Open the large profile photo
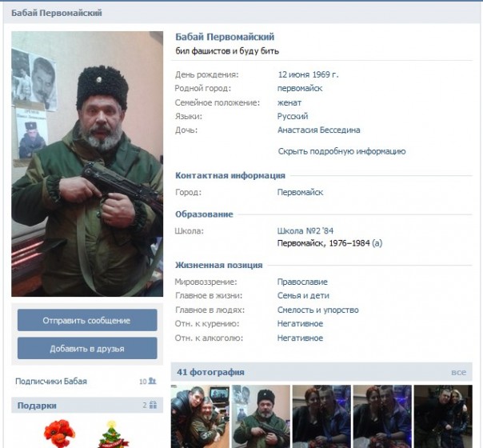This screenshot has height=448, width=483. (x=87, y=164)
